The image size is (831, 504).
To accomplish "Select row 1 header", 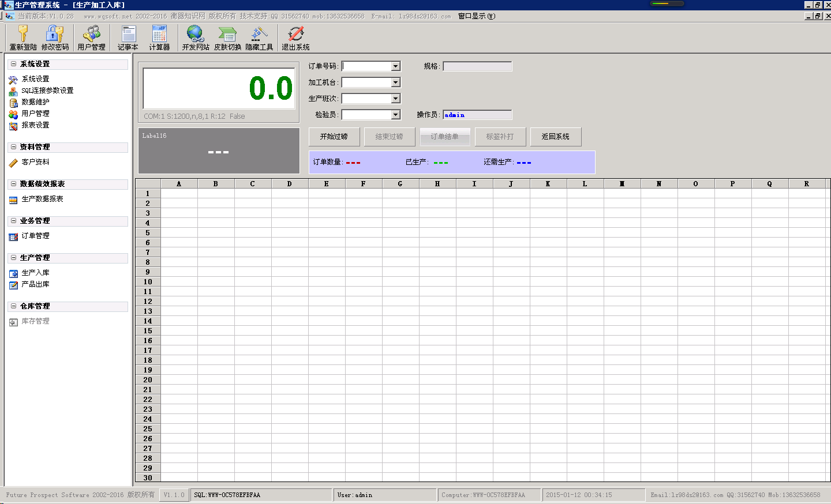I will 148,194.
